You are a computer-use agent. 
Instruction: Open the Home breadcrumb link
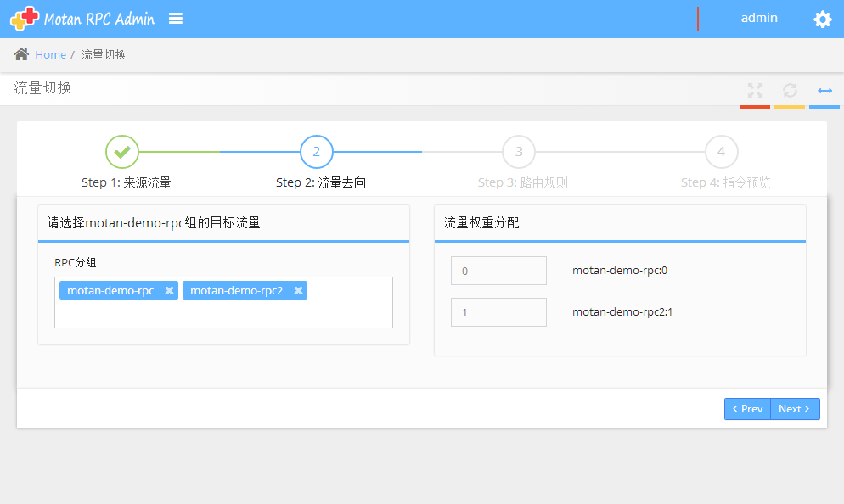51,54
